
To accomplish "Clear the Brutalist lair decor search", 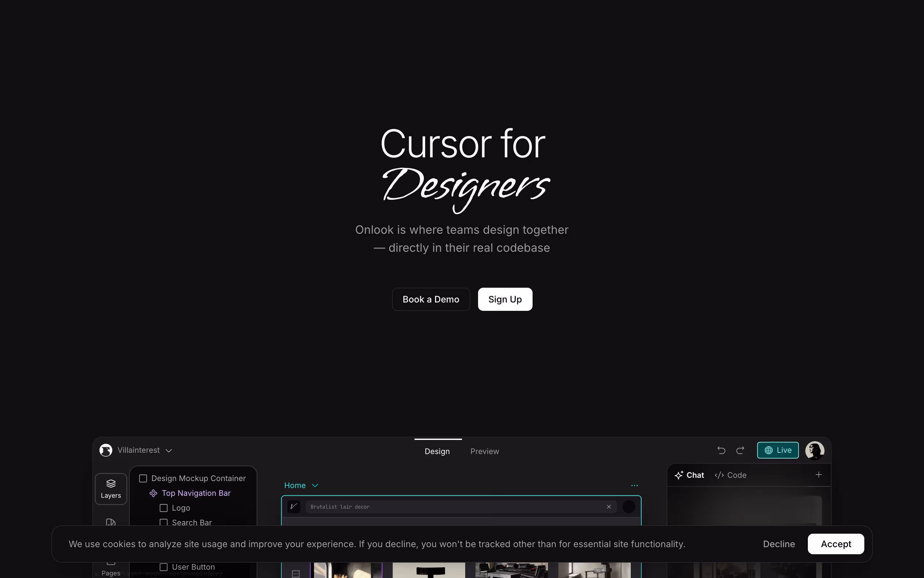I will tap(609, 507).
